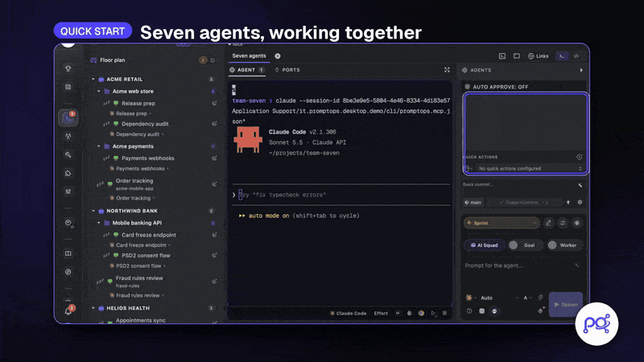This screenshot has height=362, width=644.
Task: Click the Floor plan map icon
Action: click(x=93, y=60)
